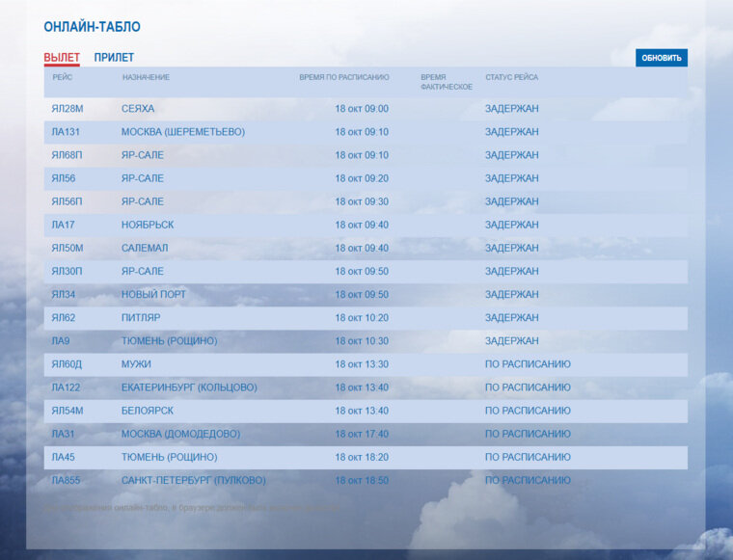Select flight ЛА131 to МОСКВА (ШЕРЕМЕТЬЕВО)
The width and height of the screenshot is (733, 560).
coord(366,132)
